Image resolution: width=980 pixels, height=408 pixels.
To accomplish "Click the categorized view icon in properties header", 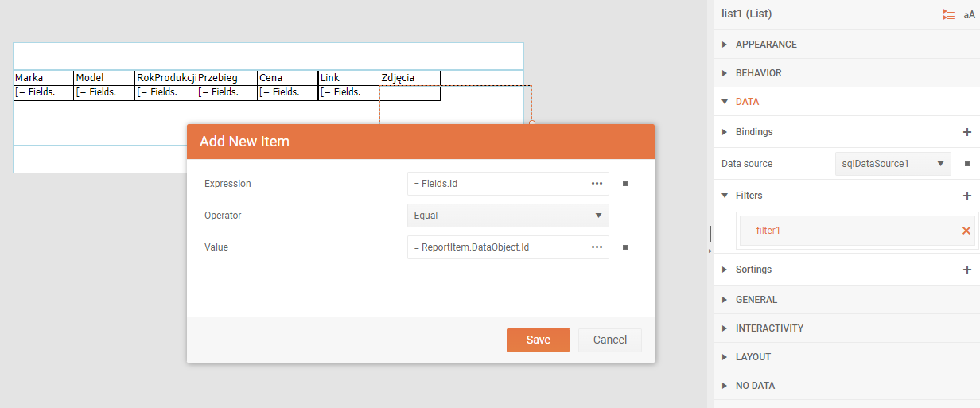I will [948, 14].
